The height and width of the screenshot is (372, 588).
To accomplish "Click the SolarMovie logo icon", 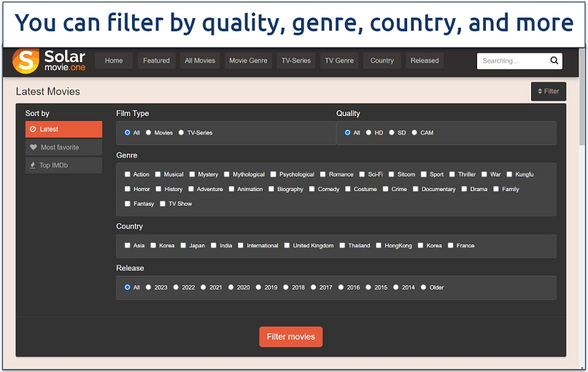I will tap(26, 61).
